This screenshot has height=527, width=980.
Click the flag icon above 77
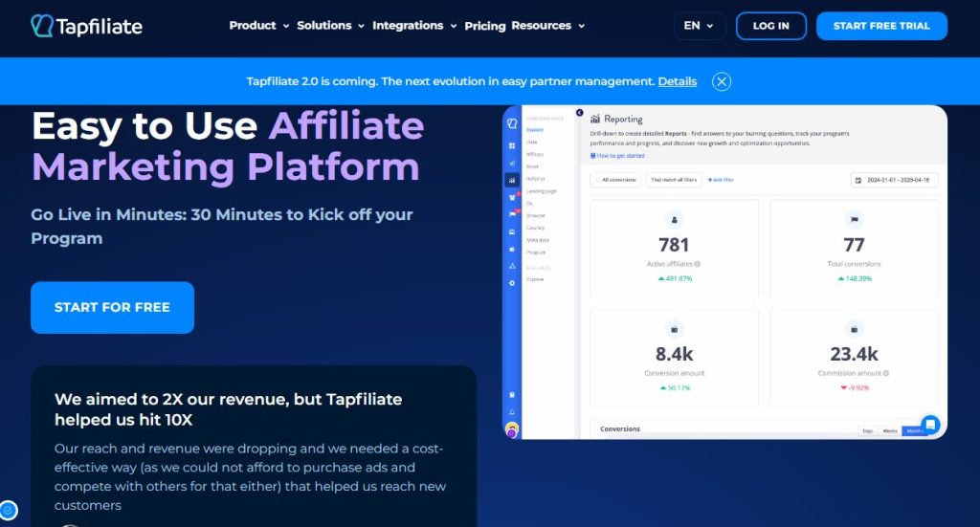click(x=854, y=220)
